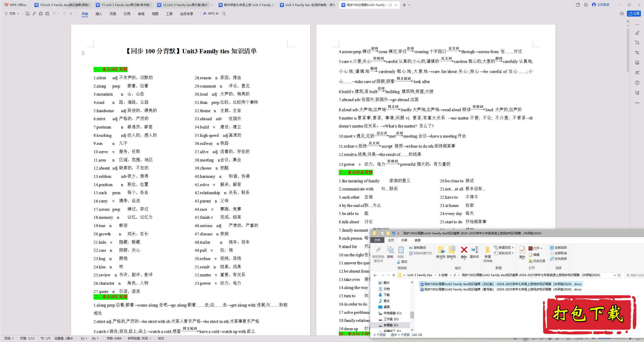Click the 立即登录 login link

point(601,5)
